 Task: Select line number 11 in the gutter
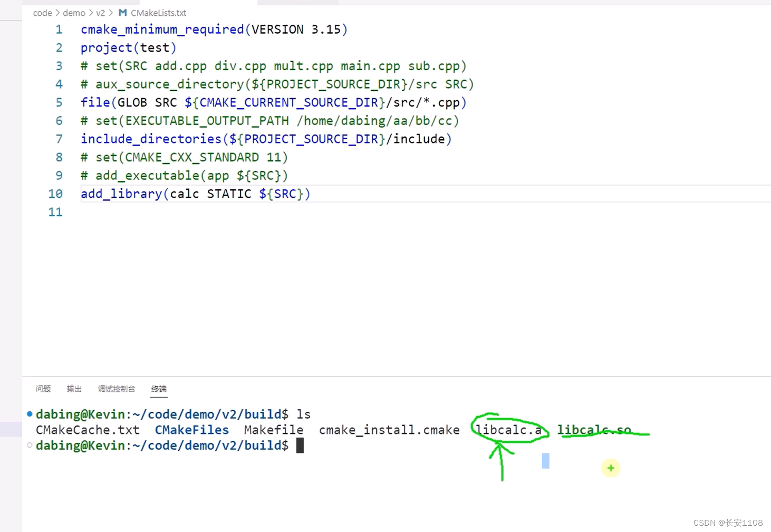[x=55, y=212]
